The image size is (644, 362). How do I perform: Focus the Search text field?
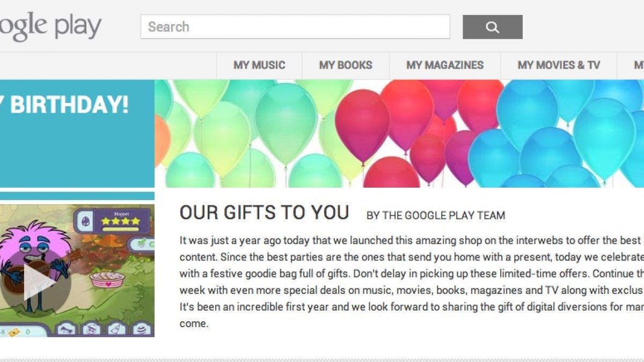[295, 27]
